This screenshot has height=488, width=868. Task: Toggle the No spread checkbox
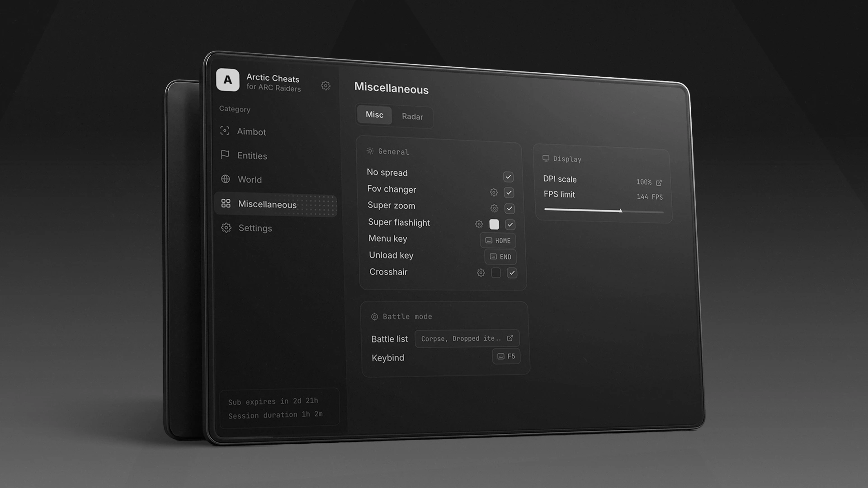[508, 177]
